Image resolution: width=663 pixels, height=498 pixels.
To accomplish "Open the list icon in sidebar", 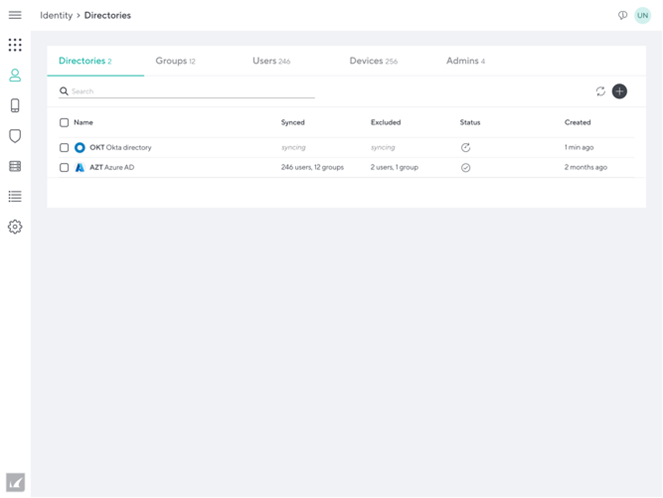I will [x=15, y=197].
